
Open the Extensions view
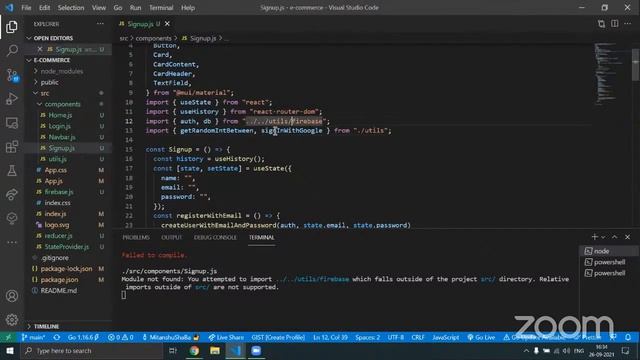[x=12, y=147]
